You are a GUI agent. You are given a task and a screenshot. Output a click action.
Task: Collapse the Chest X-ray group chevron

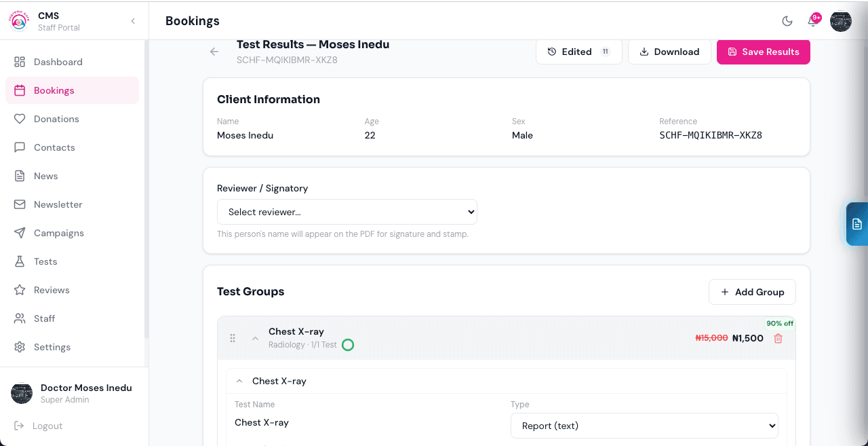(x=256, y=338)
